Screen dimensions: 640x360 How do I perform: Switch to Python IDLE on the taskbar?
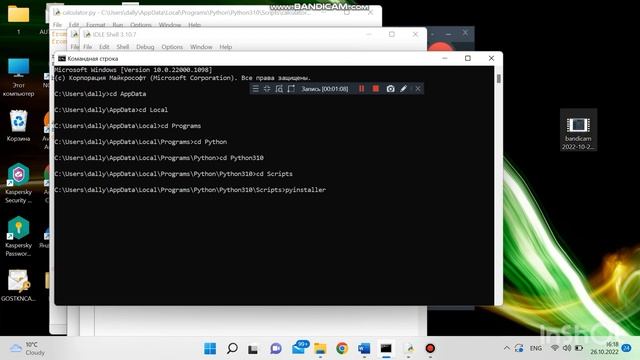(409, 348)
